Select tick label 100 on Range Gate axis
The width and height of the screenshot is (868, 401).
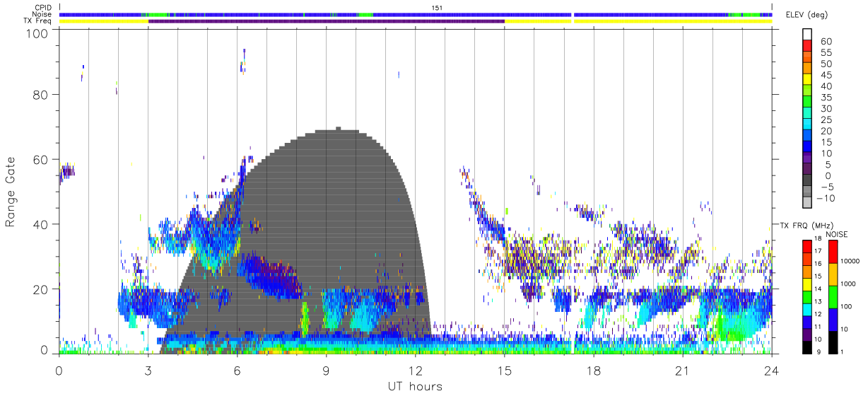pyautogui.click(x=37, y=33)
